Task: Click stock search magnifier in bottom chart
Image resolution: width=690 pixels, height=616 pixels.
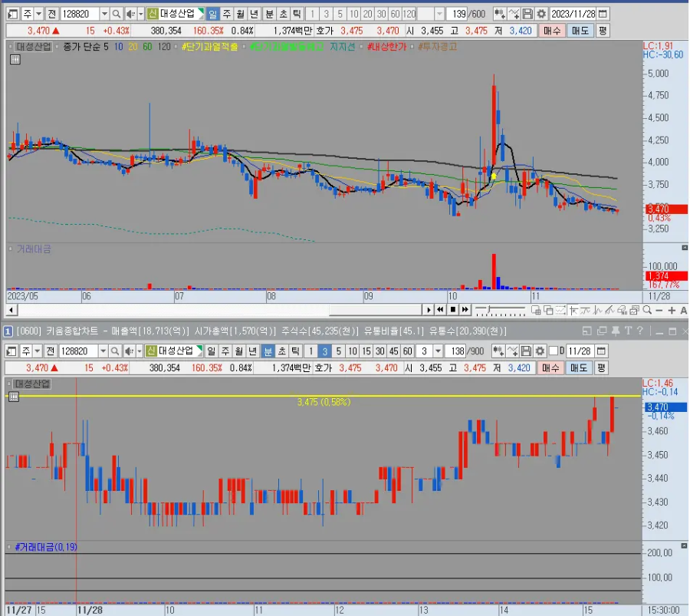Action: [x=115, y=351]
